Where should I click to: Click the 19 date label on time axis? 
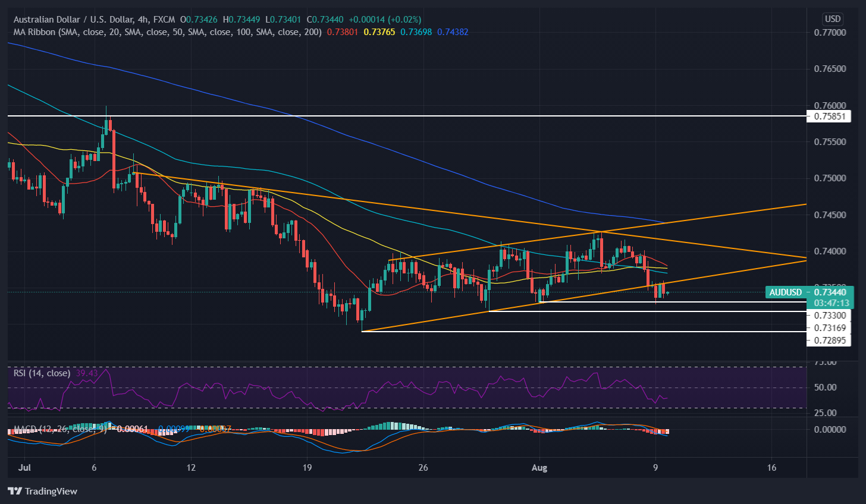point(306,468)
